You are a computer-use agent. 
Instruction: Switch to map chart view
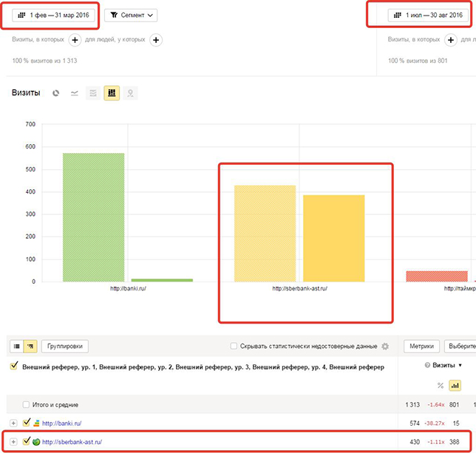(x=130, y=93)
